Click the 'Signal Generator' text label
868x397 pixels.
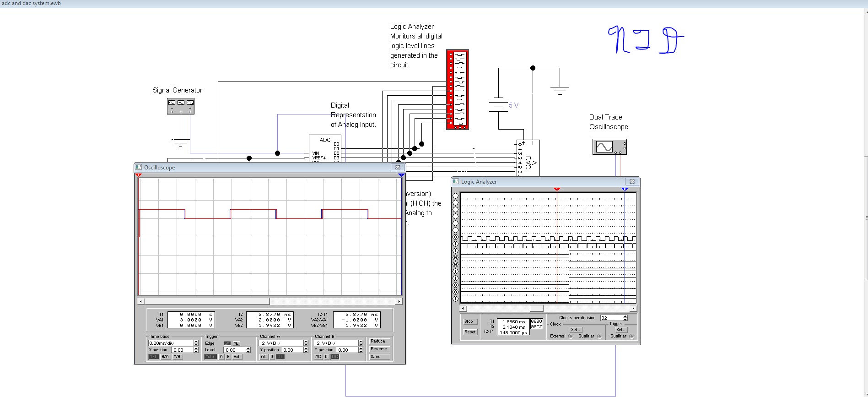pyautogui.click(x=177, y=90)
